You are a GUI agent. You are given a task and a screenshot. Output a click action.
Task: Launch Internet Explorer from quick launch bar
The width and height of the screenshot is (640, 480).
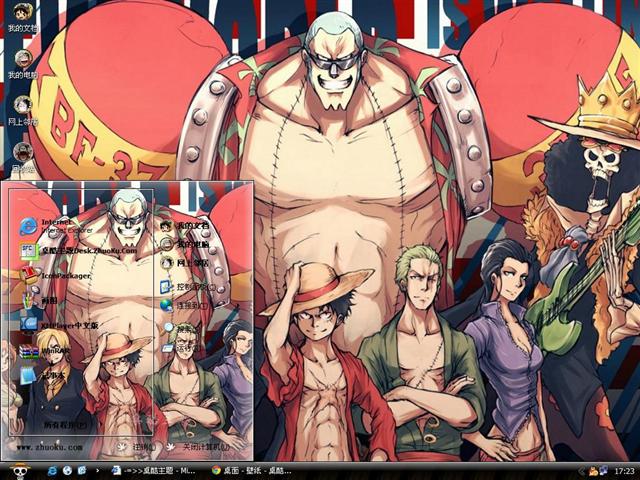click(x=52, y=471)
